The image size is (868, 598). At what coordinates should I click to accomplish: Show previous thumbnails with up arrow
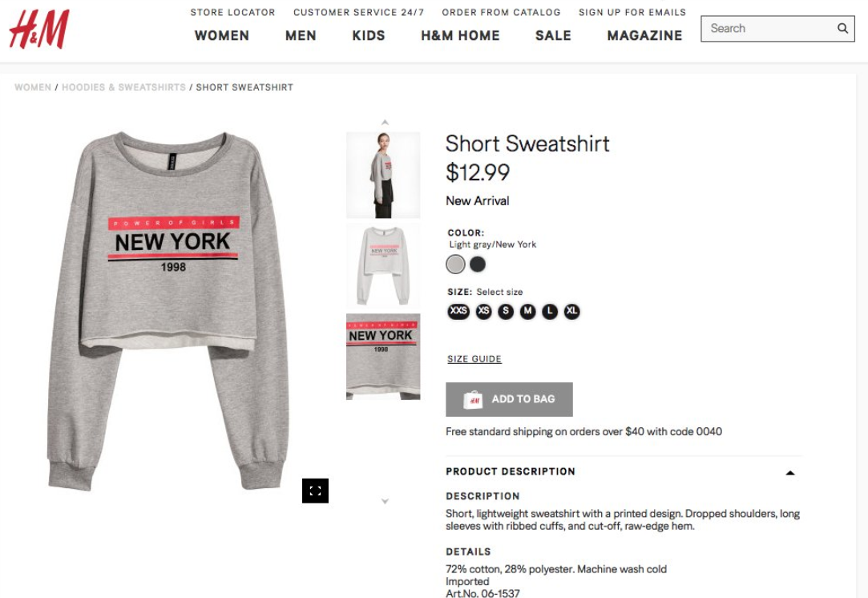(385, 123)
